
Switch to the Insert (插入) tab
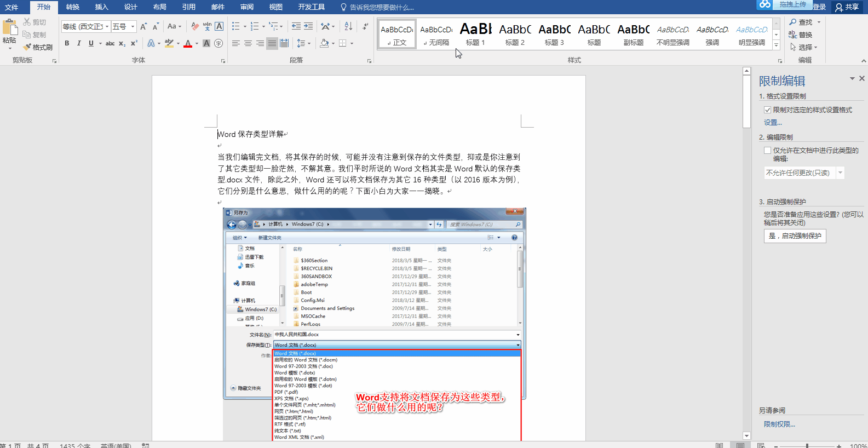click(101, 7)
